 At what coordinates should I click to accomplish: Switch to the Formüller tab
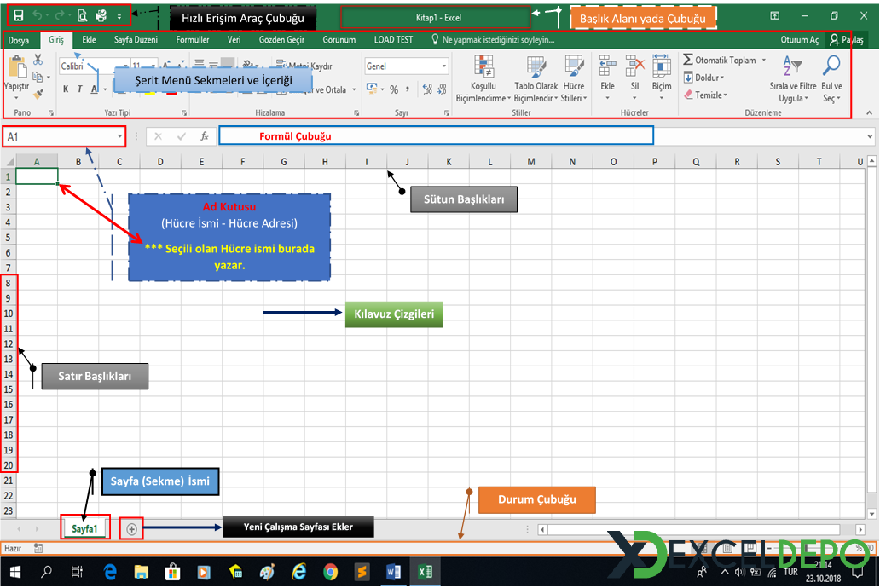[x=193, y=40]
